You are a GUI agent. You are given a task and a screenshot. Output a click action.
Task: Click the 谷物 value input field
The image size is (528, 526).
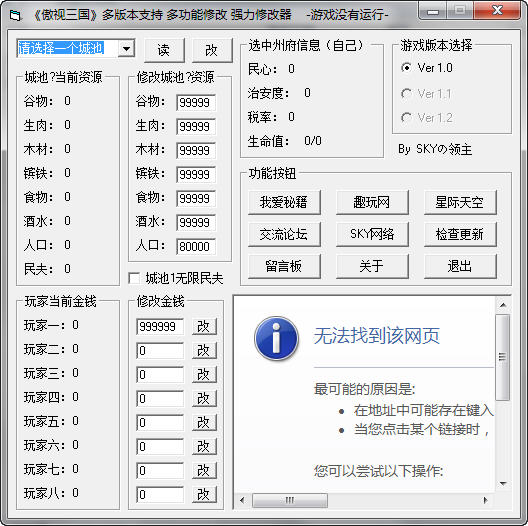tap(196, 102)
